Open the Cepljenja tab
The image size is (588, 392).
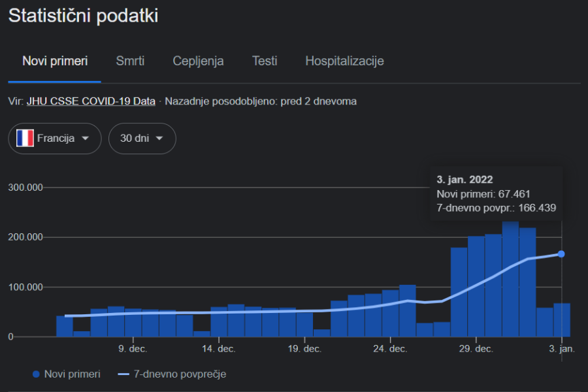198,61
